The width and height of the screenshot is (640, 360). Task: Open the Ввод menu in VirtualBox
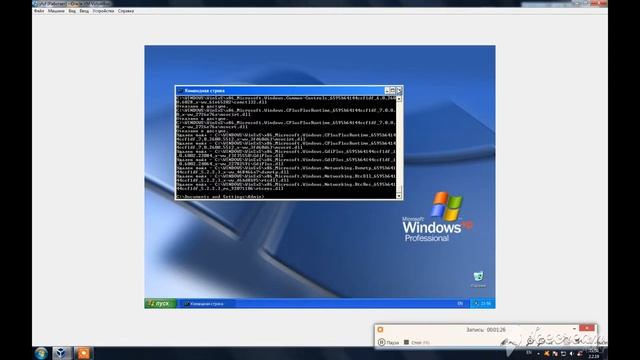pyautogui.click(x=84, y=11)
